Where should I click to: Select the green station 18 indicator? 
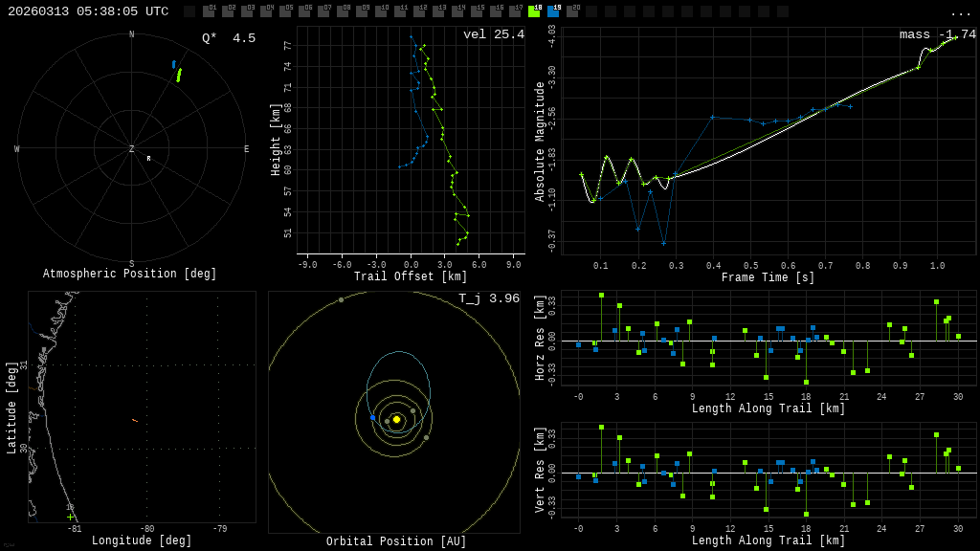[534, 11]
